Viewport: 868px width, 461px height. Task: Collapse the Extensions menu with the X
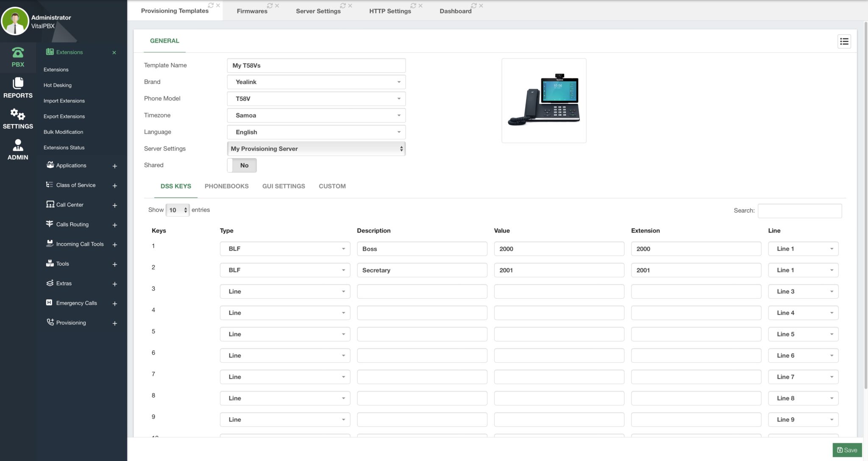(114, 53)
